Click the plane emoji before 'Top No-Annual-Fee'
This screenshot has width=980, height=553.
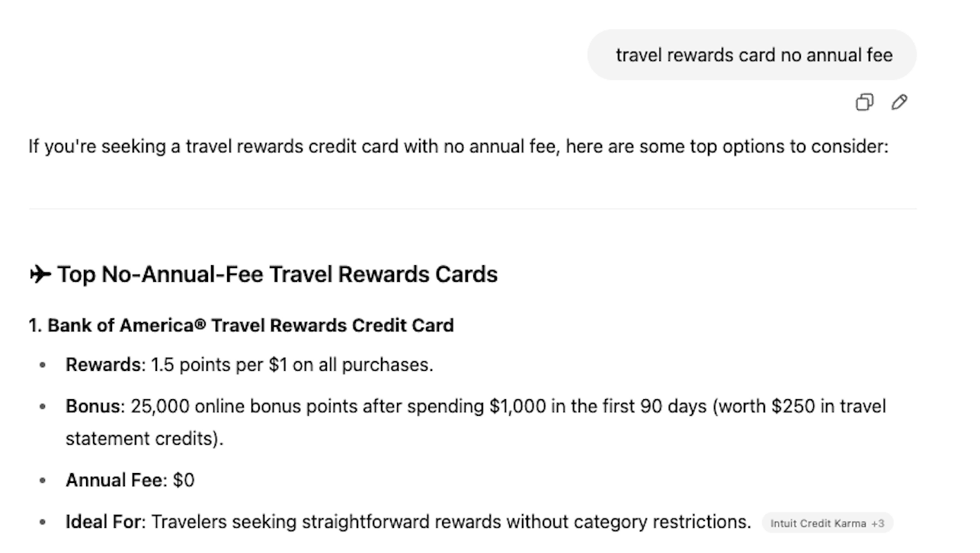[x=39, y=274]
